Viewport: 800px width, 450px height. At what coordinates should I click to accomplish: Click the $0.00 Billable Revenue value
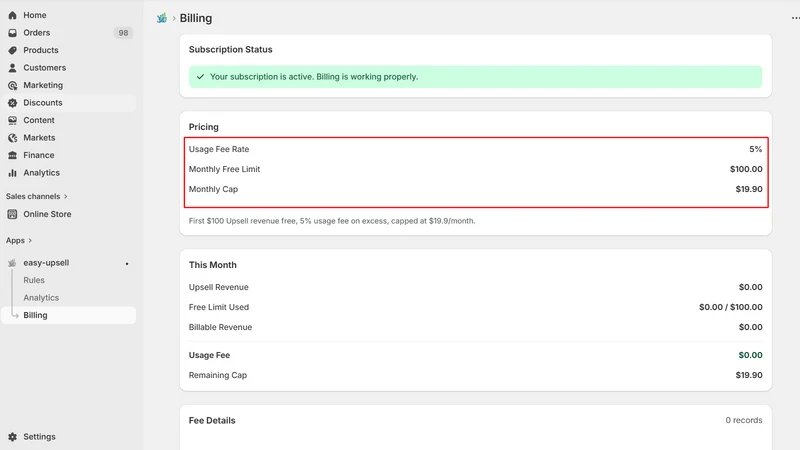coord(751,327)
